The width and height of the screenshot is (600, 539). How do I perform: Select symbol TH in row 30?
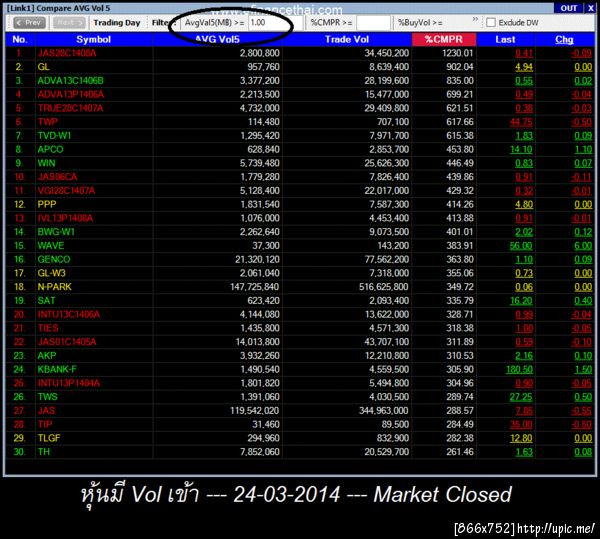pyautogui.click(x=43, y=453)
